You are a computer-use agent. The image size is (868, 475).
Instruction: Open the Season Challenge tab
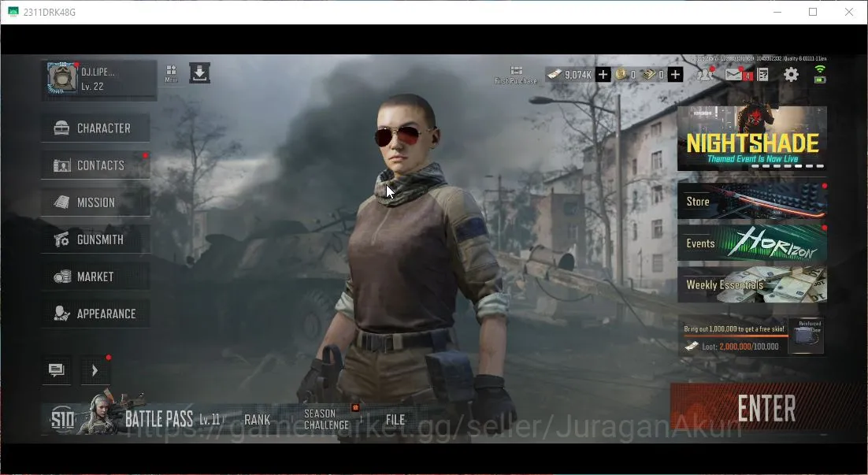pyautogui.click(x=326, y=419)
